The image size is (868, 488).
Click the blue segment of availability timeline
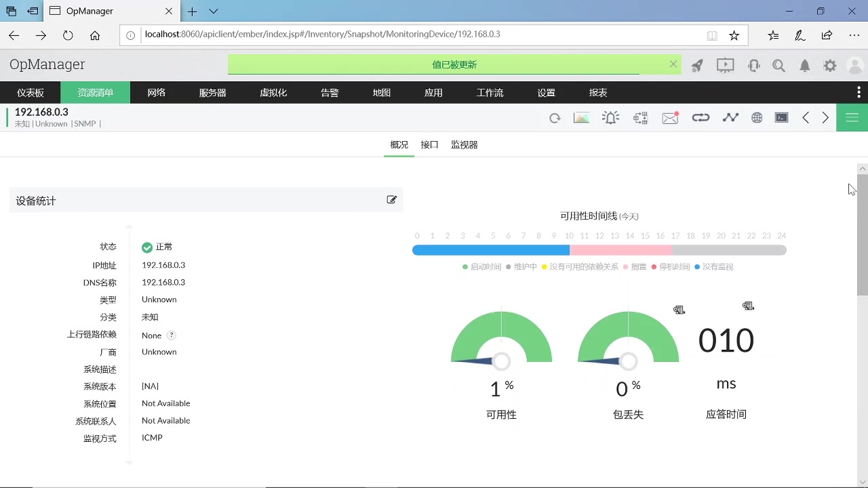(x=490, y=250)
